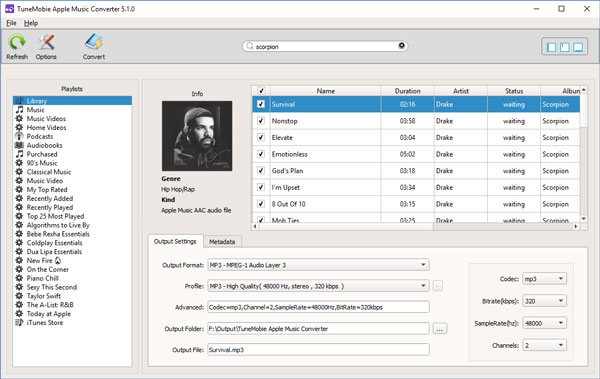Sort by the Status column header
The height and width of the screenshot is (379, 600).
point(514,91)
